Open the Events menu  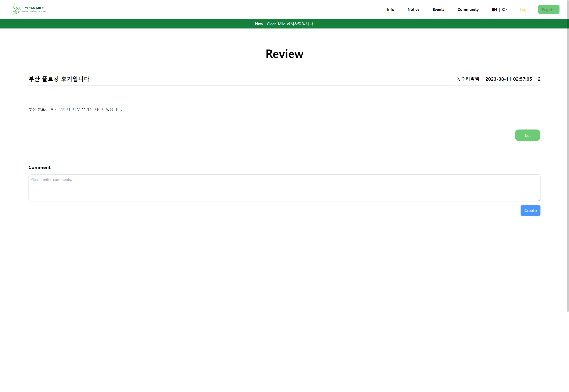coord(438,9)
